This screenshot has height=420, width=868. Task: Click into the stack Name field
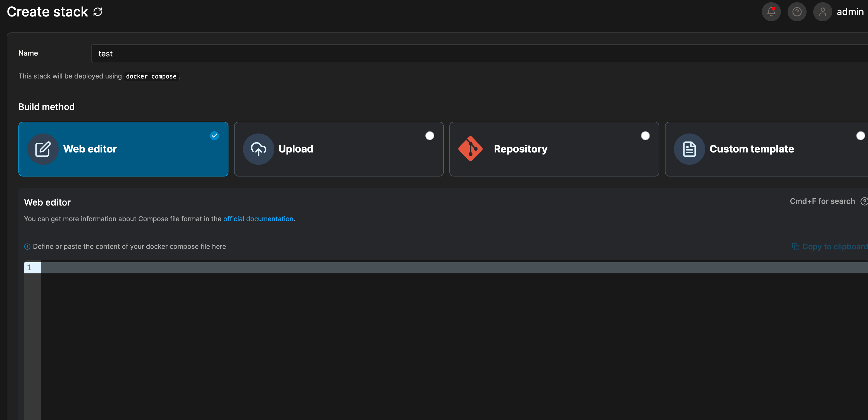480,54
